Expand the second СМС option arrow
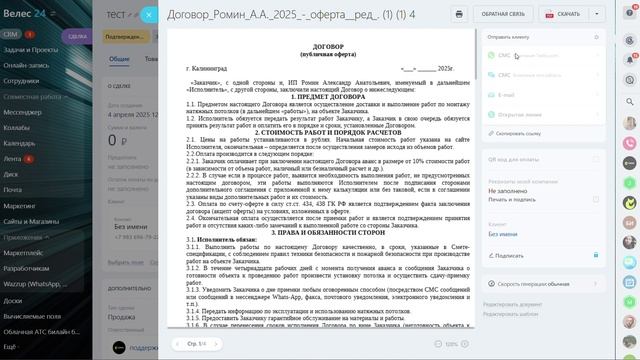Image resolution: width=640 pixels, height=360 pixels. click(598, 75)
